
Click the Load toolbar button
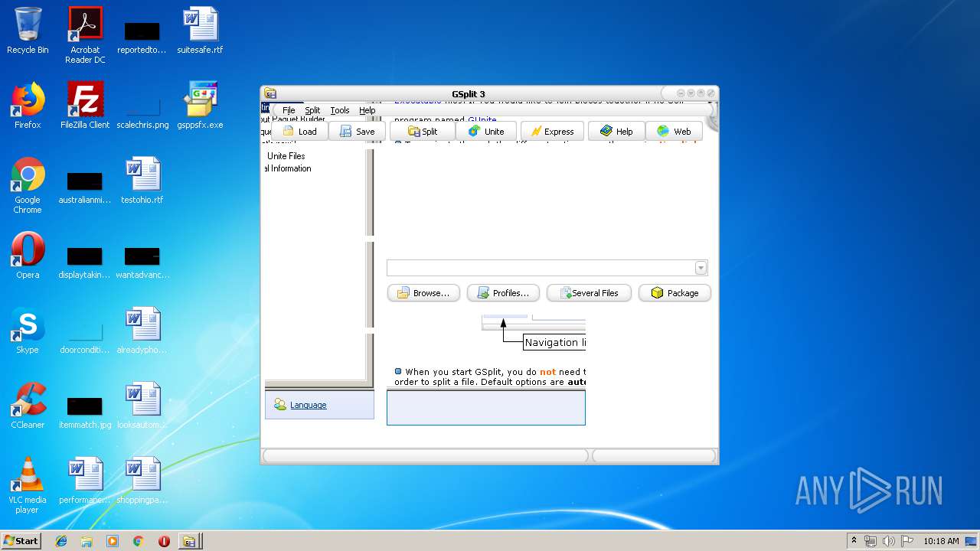point(300,132)
